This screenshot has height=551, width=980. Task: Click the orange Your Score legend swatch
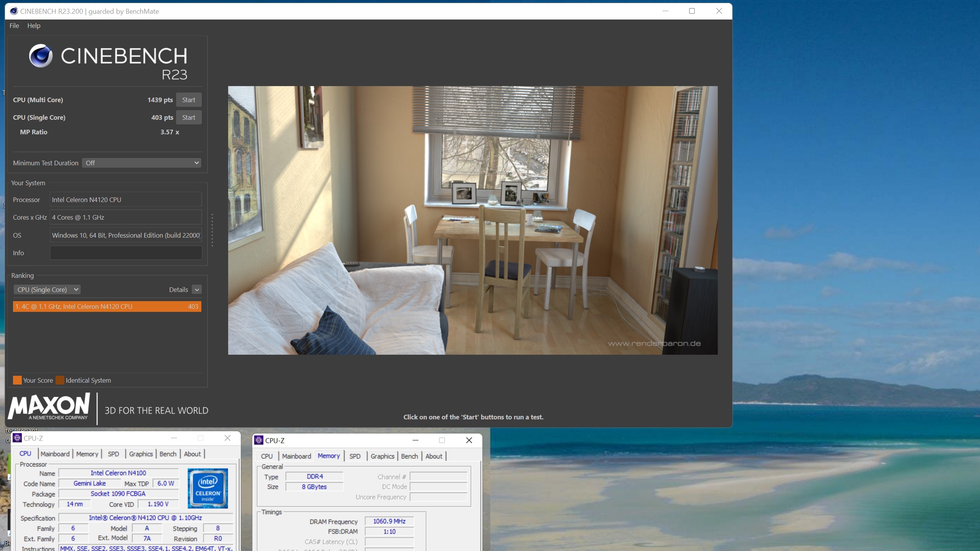point(17,380)
